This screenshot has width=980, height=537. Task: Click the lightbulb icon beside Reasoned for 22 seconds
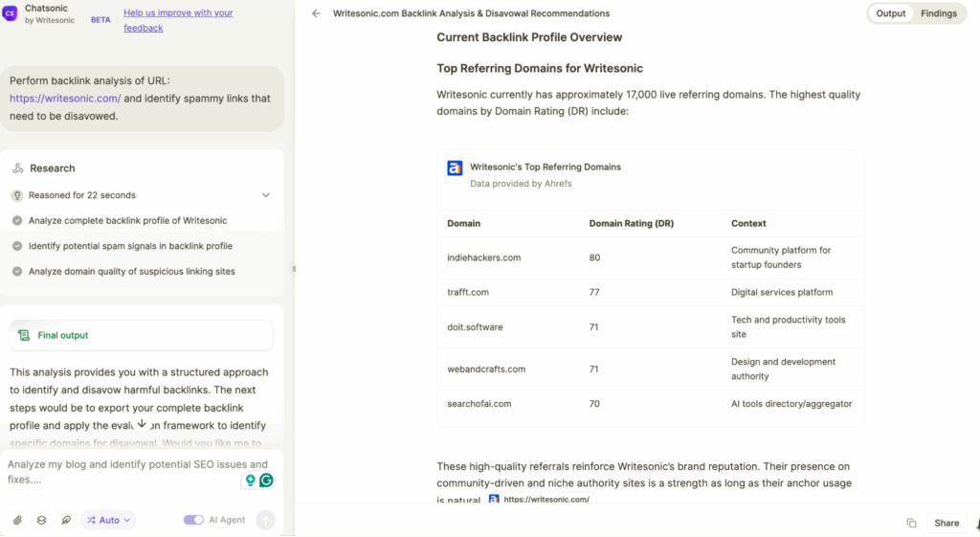coord(17,195)
